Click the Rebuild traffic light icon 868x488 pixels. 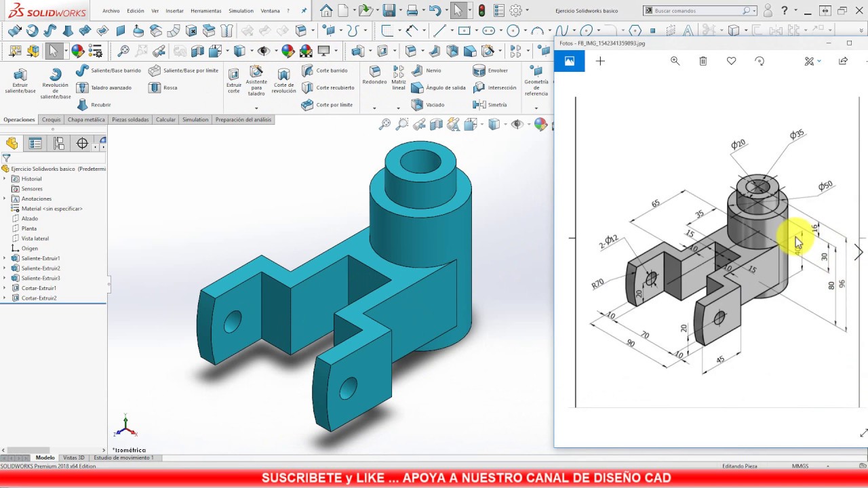coord(482,10)
